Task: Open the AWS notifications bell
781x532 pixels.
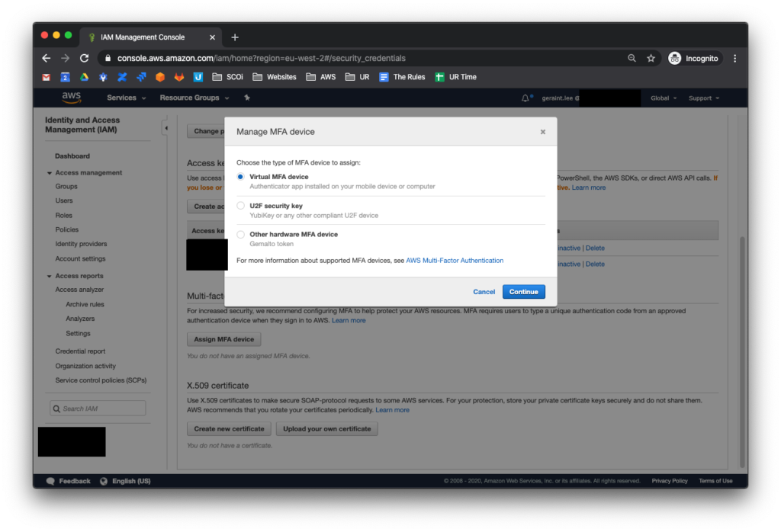Action: pyautogui.click(x=525, y=98)
